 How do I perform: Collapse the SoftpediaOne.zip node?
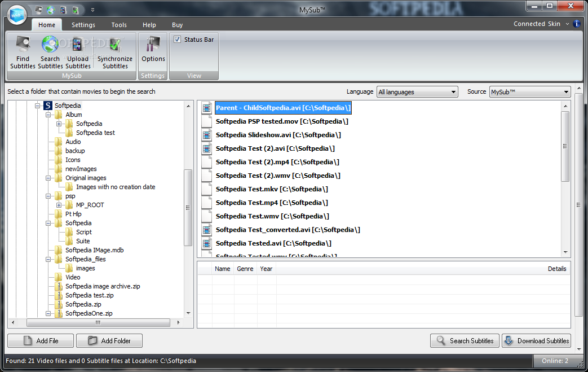(48, 313)
